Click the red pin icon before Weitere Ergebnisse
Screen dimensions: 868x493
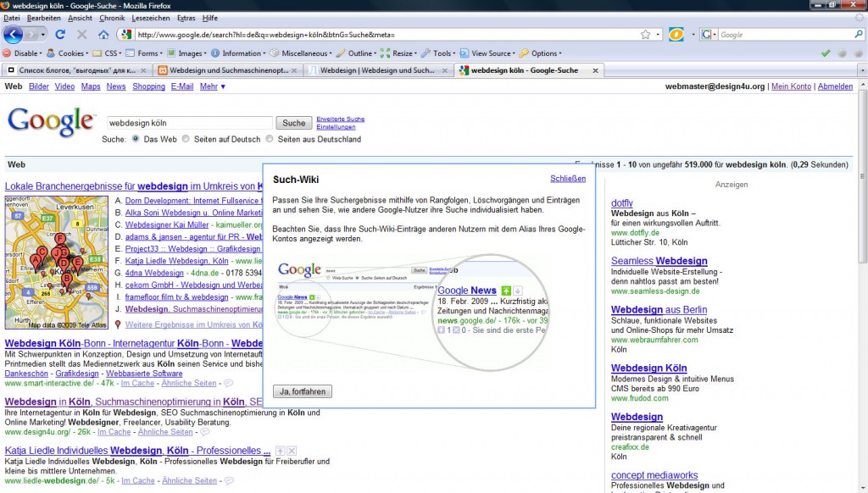[117, 324]
